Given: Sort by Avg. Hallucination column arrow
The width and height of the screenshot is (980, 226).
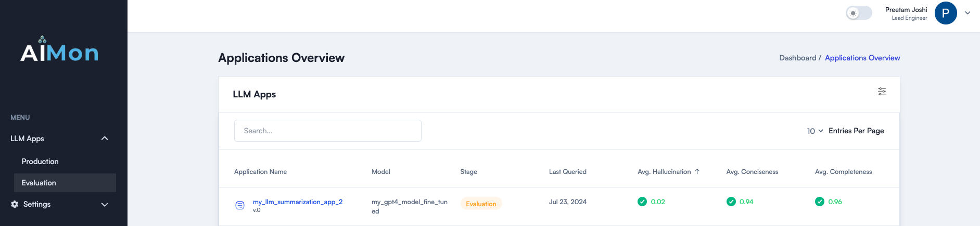Looking at the screenshot, I should (x=697, y=171).
